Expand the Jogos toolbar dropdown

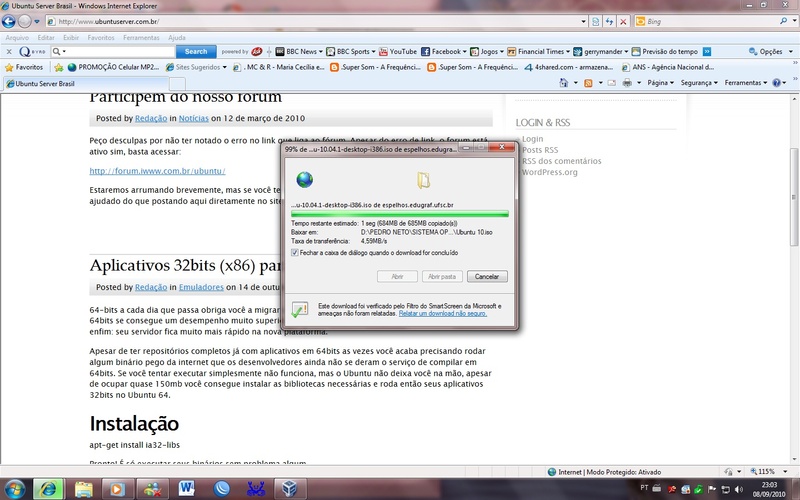(x=502, y=52)
